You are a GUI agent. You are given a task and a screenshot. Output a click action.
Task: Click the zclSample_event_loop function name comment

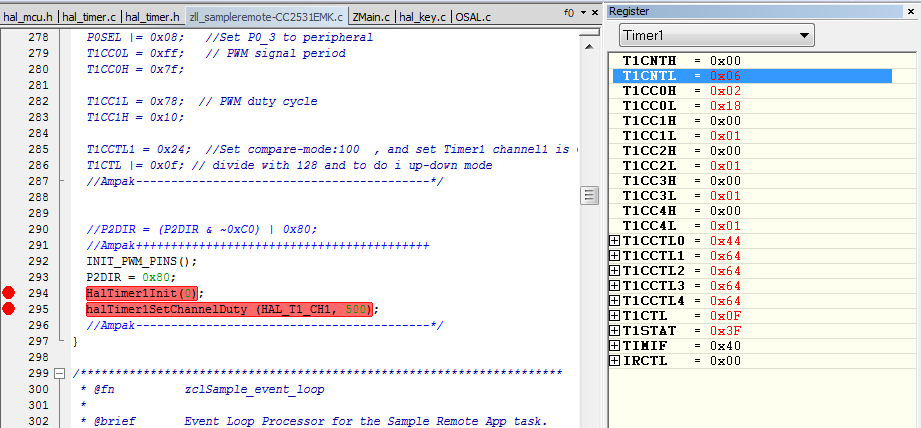[x=254, y=389]
